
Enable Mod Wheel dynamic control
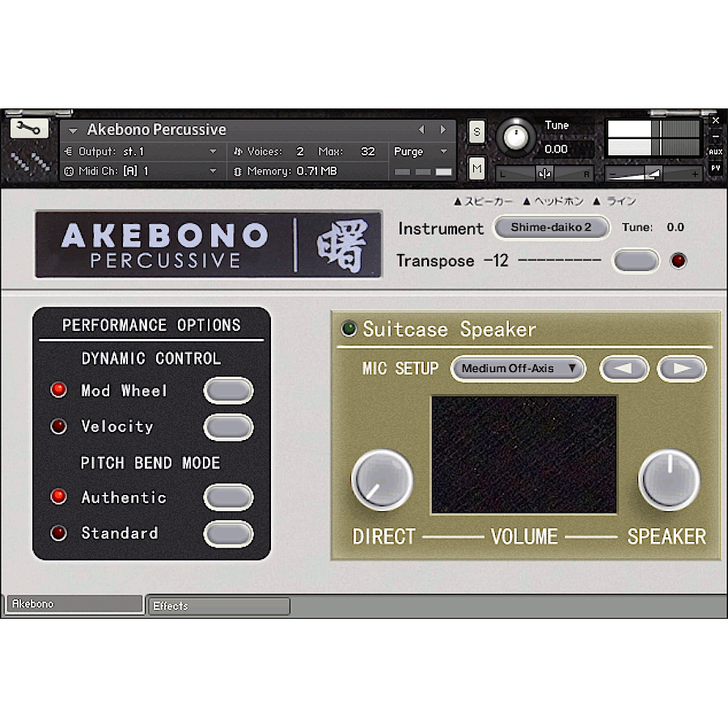[x=229, y=390]
